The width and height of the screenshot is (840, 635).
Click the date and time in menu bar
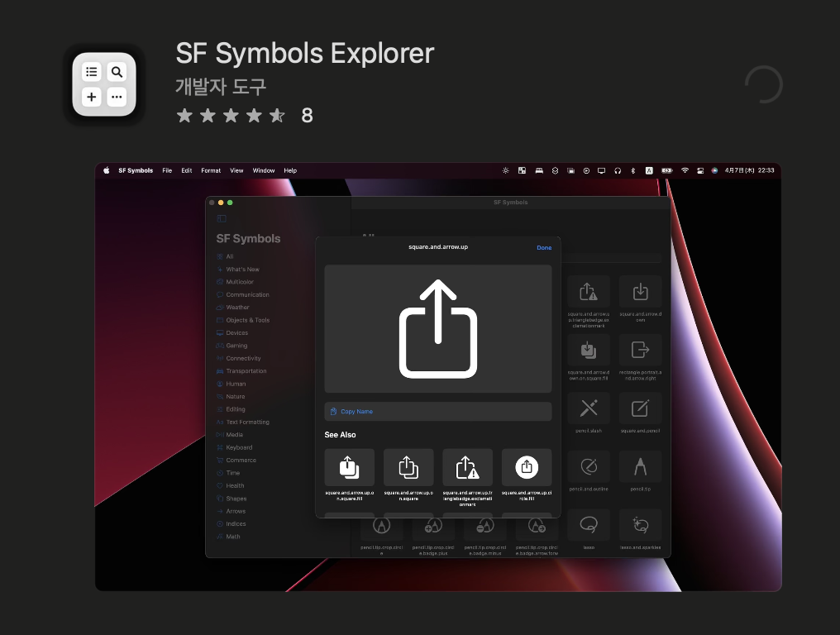(x=749, y=170)
